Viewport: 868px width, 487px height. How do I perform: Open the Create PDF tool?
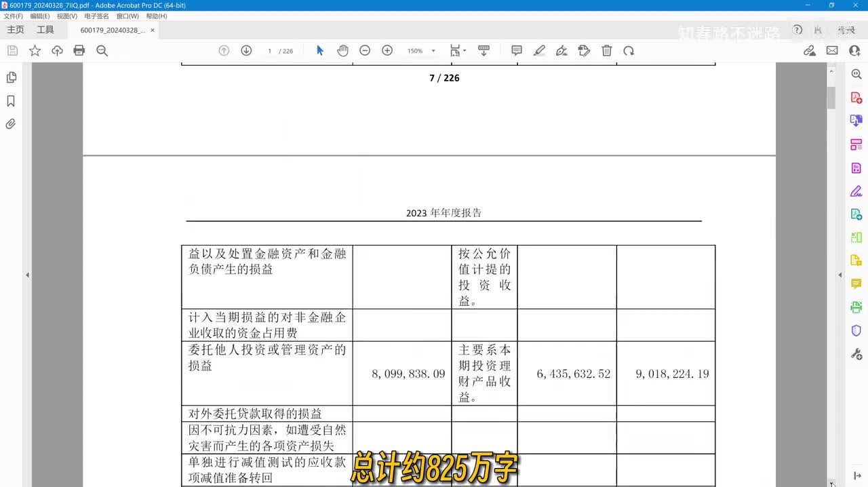pyautogui.click(x=856, y=98)
